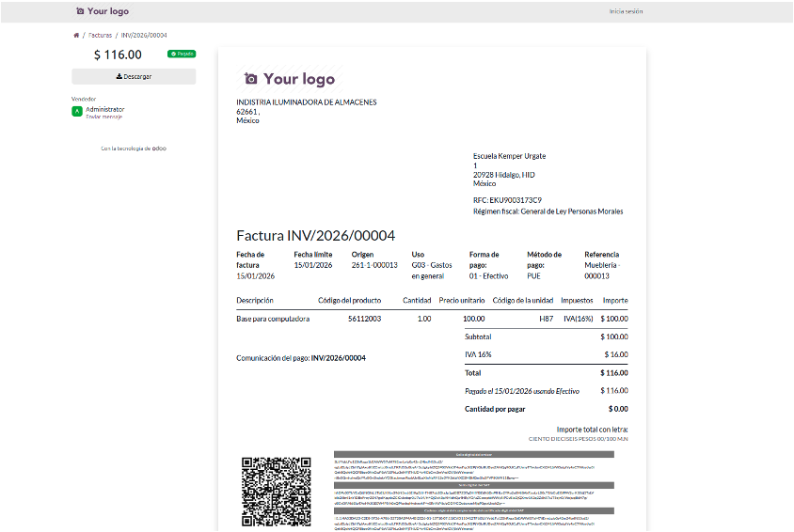
Task: Click the green Pagado status badge
Action: click(x=182, y=54)
